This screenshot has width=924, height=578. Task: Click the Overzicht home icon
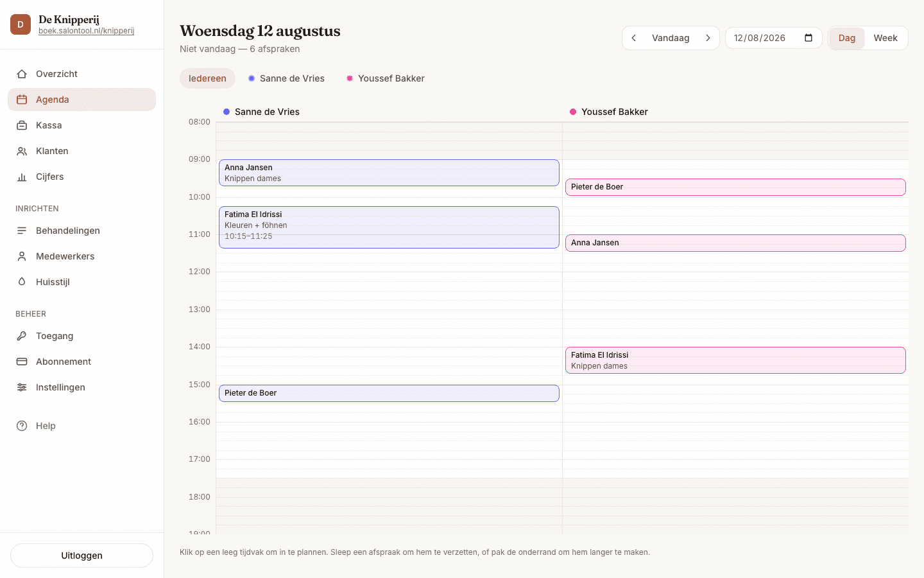[22, 74]
